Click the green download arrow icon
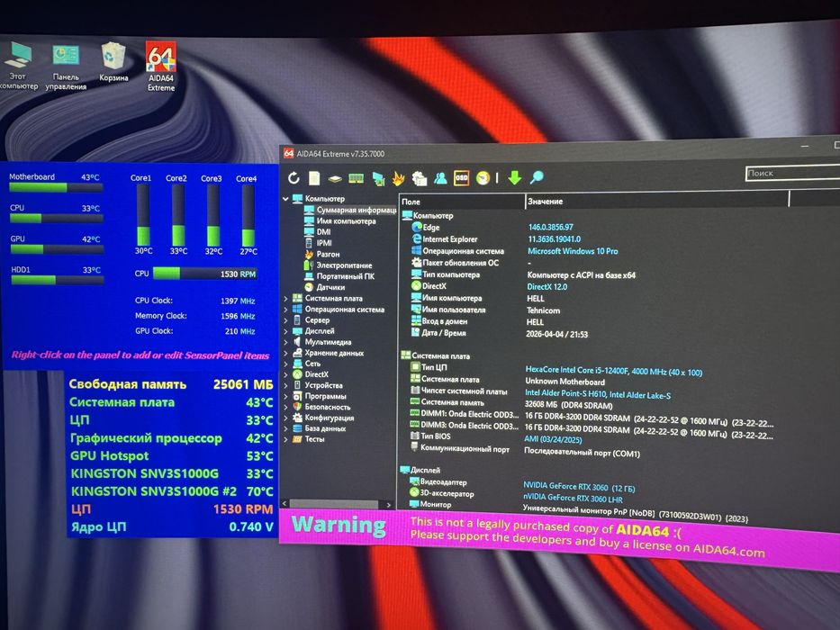The width and height of the screenshot is (840, 630). (514, 177)
